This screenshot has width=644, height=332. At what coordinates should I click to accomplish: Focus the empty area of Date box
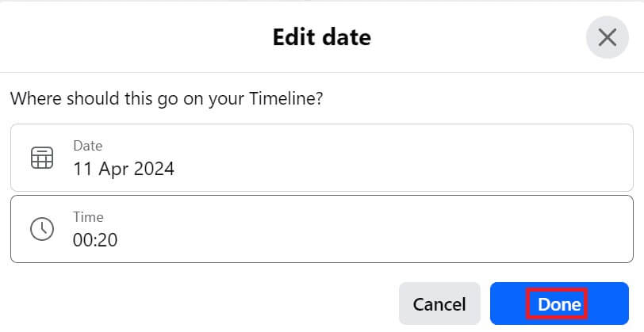436,158
